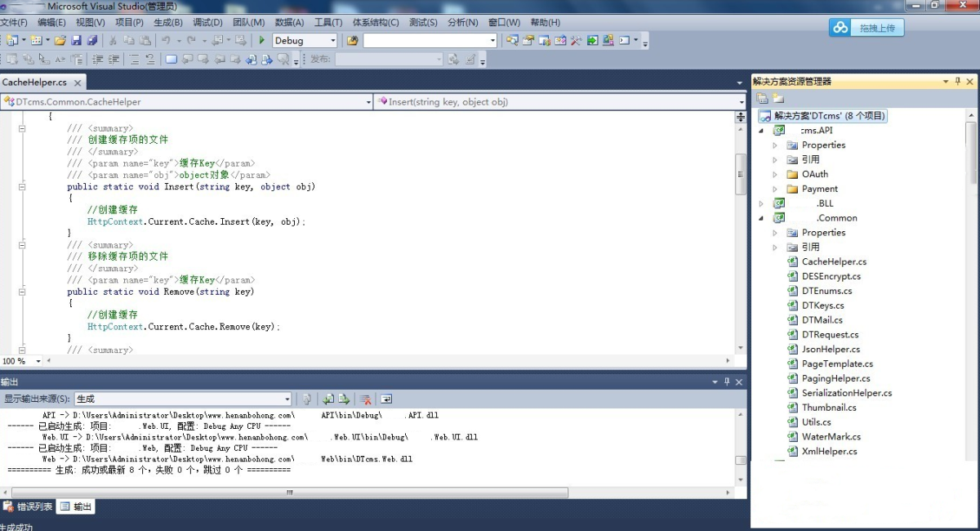The width and height of the screenshot is (980, 531).
Task: Click the Paste icon in toolbar
Action: pyautogui.click(x=145, y=40)
